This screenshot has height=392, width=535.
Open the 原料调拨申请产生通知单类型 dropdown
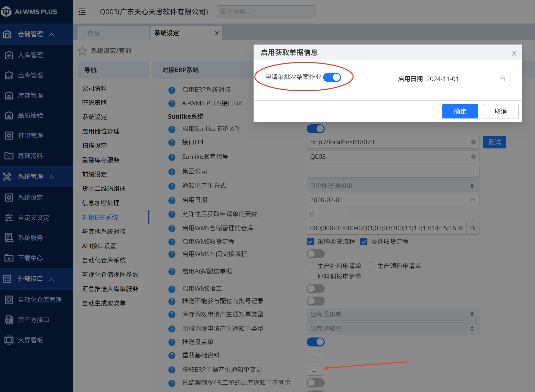[393, 329]
